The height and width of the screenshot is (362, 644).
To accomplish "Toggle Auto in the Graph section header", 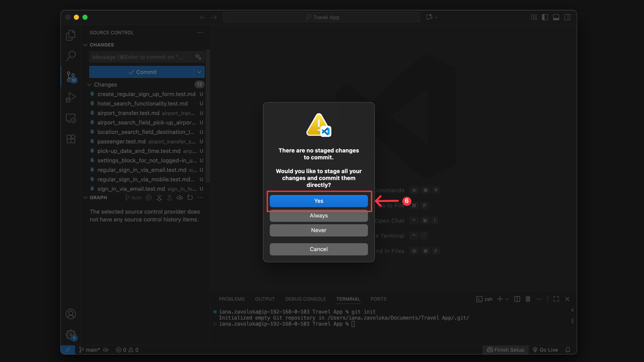I will coord(133,197).
